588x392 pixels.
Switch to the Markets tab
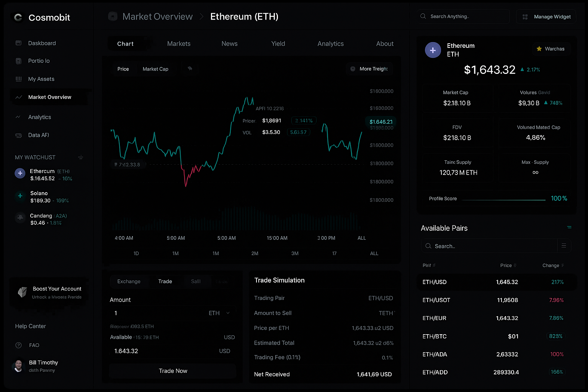click(x=179, y=44)
